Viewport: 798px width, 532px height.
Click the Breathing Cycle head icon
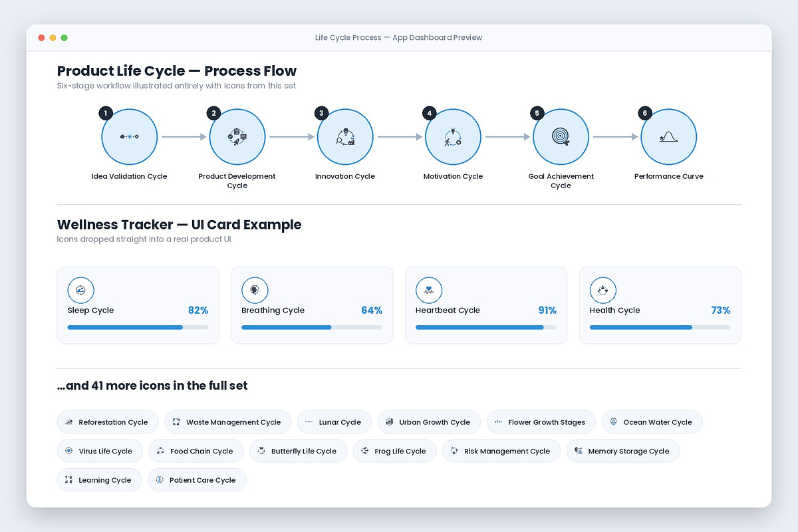coord(255,290)
